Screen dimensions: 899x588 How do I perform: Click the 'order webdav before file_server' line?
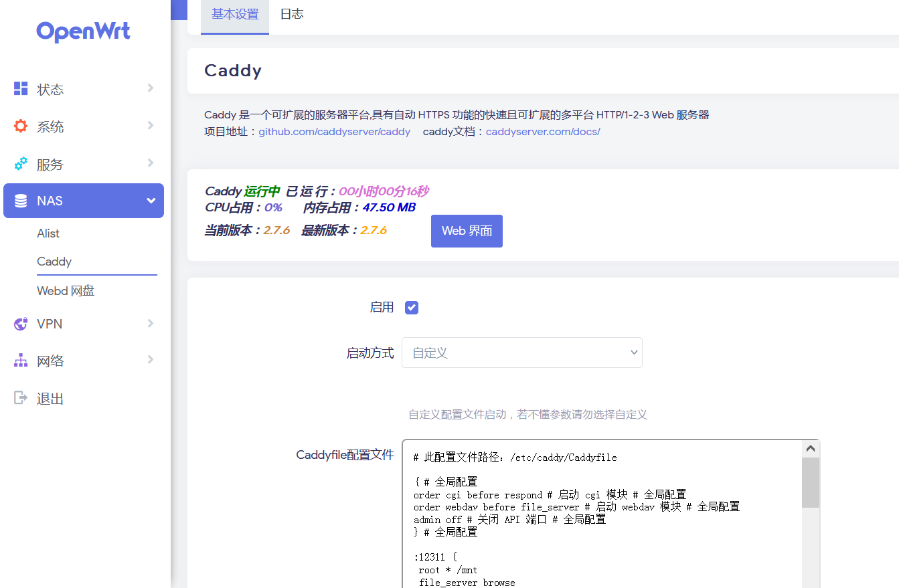[576, 507]
